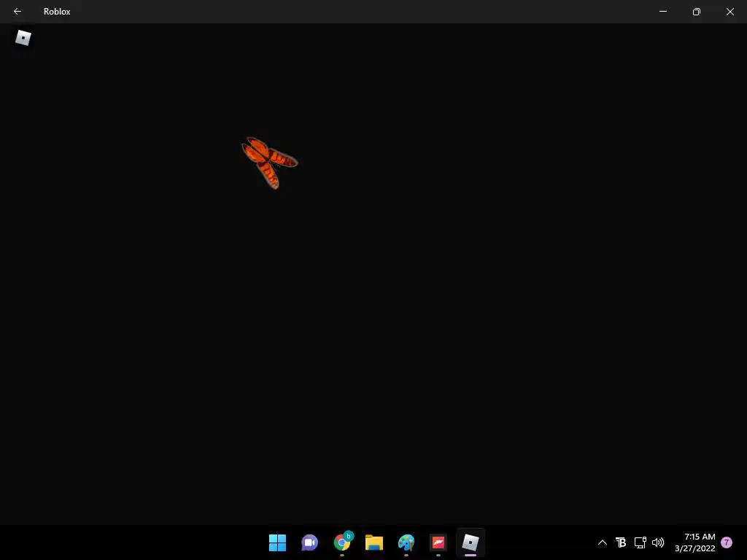Image resolution: width=747 pixels, height=560 pixels.
Task: Open the Paint app in taskbar
Action: click(x=406, y=542)
